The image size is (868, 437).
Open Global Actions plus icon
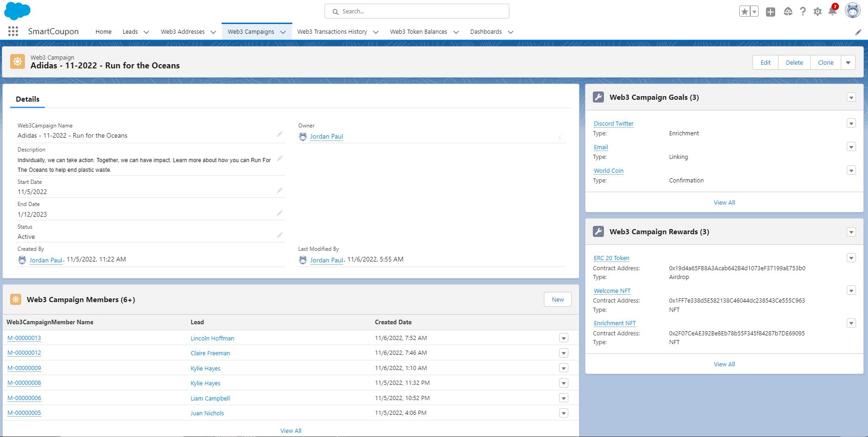pos(771,12)
